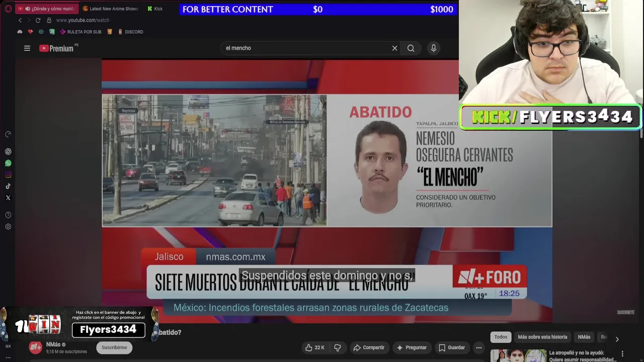The height and width of the screenshot is (362, 644).
Task: Click the NMás channel avatar
Action: tap(35, 347)
